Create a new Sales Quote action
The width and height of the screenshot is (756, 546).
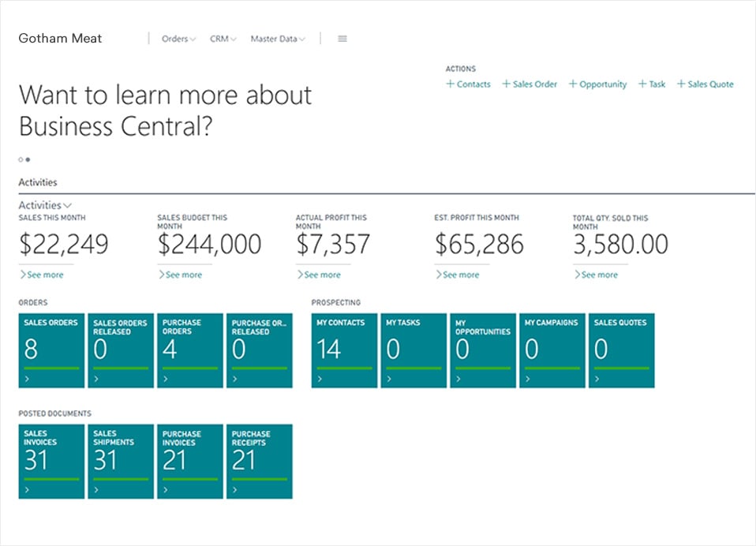point(705,84)
